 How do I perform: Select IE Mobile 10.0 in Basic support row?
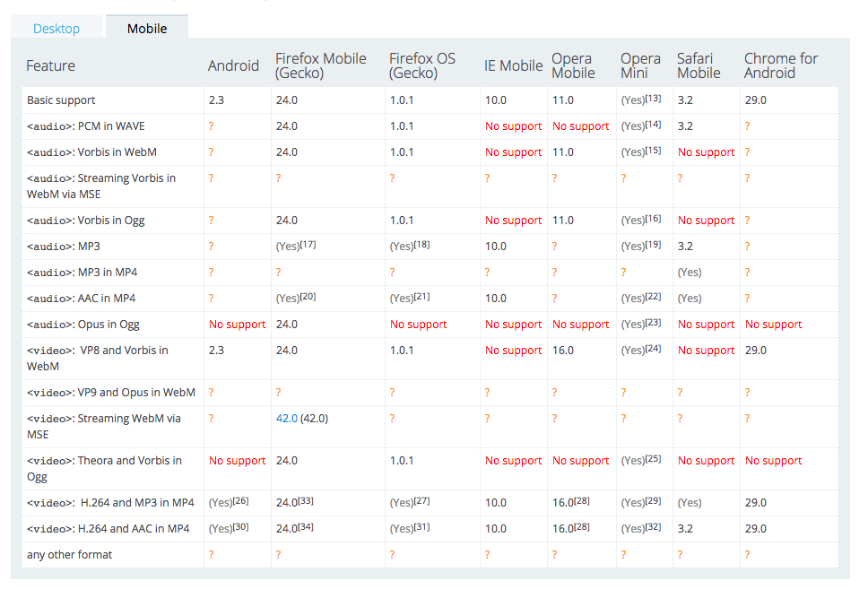coord(496,100)
